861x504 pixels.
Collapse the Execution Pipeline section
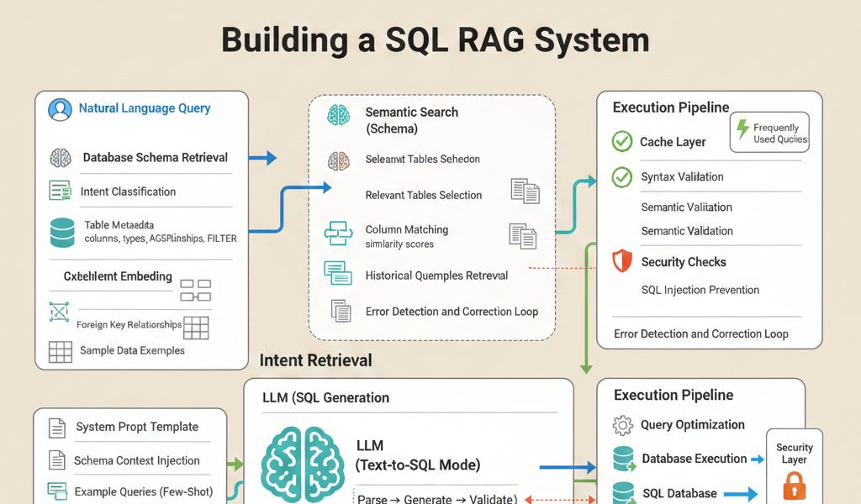tap(670, 108)
